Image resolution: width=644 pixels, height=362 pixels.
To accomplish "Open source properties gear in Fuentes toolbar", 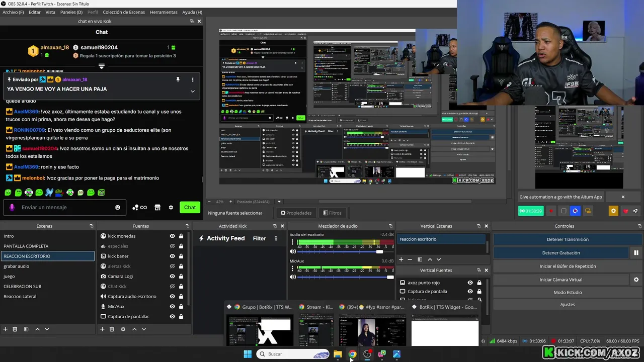I will (x=123, y=329).
